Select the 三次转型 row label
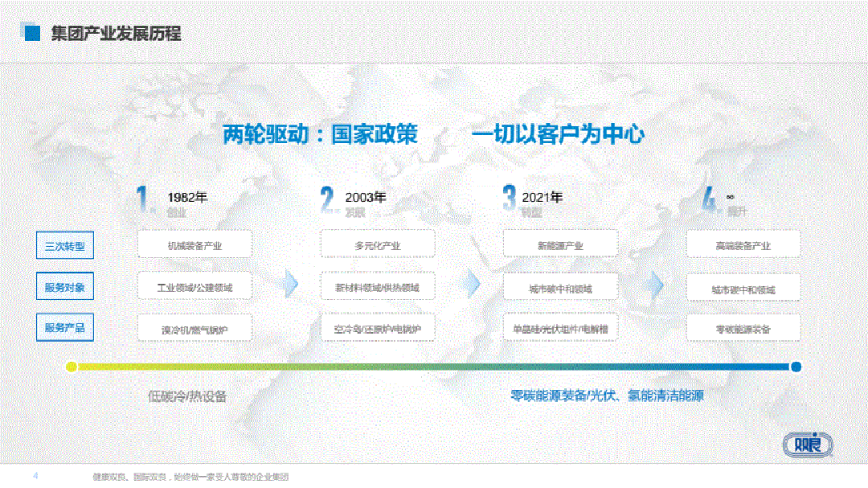 [x=65, y=245]
